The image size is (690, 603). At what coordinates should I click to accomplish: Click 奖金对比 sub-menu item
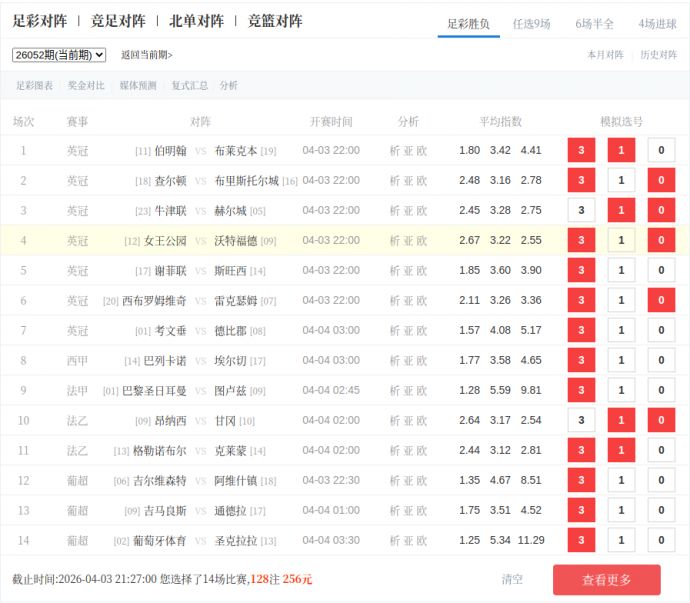pos(86,86)
